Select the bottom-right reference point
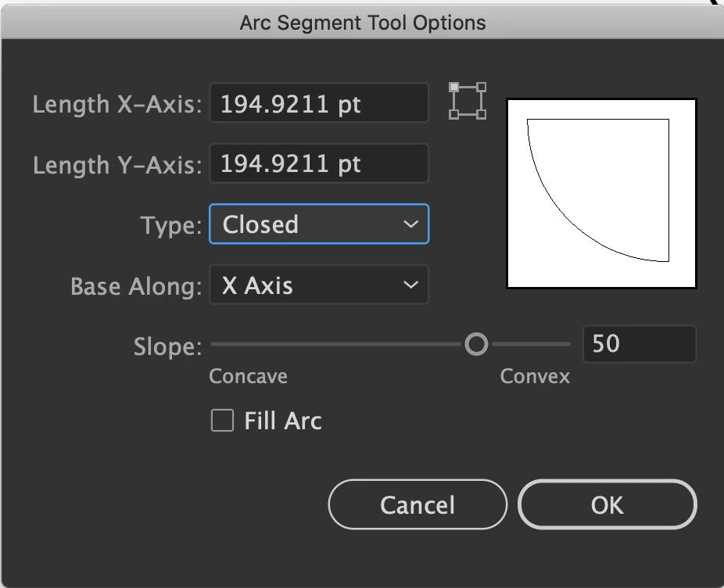 481,114
